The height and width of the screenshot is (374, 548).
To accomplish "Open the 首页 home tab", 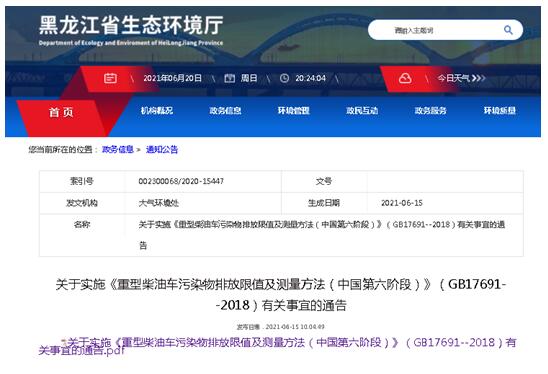I will point(61,112).
